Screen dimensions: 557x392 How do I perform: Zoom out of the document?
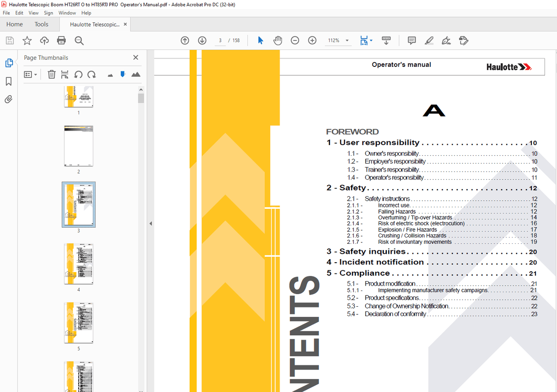[x=295, y=40]
